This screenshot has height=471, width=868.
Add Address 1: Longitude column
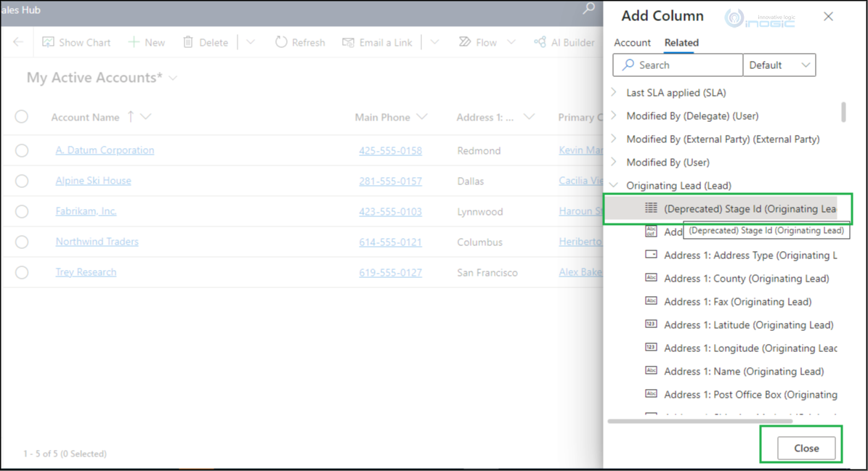tap(741, 348)
